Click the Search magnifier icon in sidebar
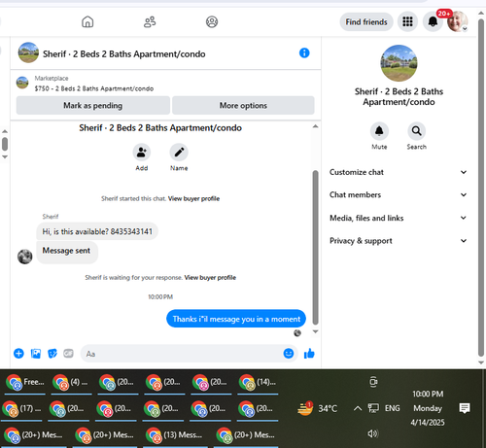This screenshot has width=486, height=448. click(x=416, y=131)
